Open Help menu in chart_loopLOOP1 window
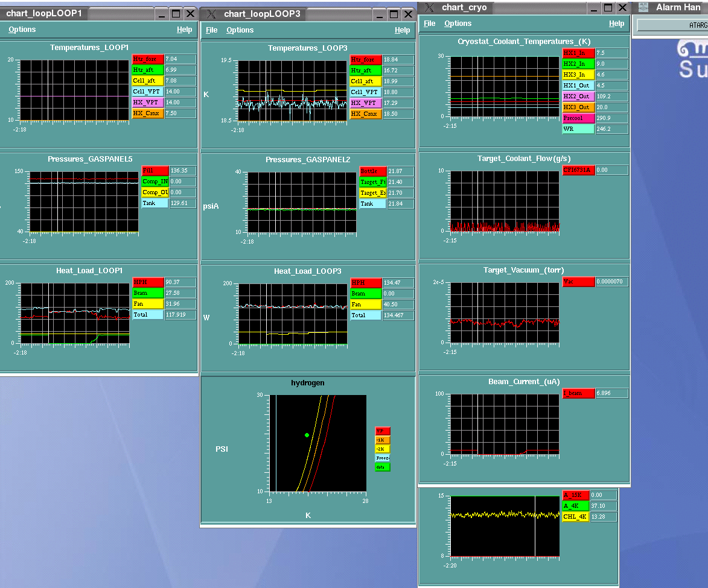The height and width of the screenshot is (588, 708). 184,30
